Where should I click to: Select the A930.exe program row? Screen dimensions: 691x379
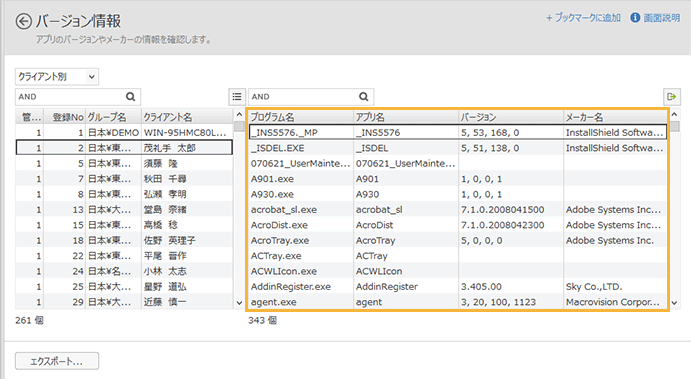pos(457,194)
